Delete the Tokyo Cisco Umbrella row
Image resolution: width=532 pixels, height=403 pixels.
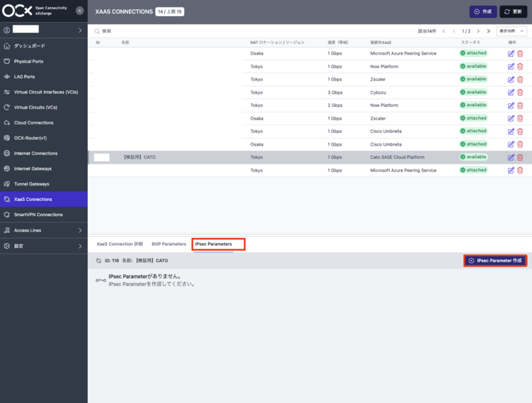coord(520,132)
